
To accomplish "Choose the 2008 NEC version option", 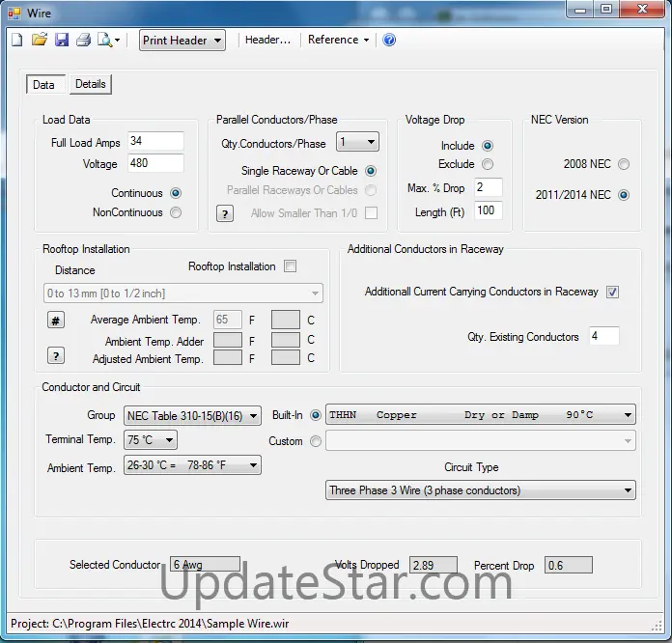I will [623, 164].
